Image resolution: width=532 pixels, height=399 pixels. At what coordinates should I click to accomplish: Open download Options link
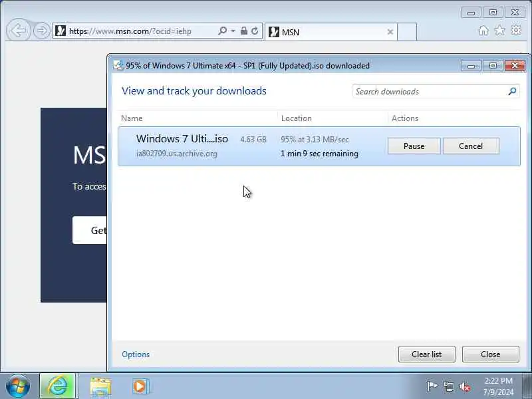coord(136,354)
